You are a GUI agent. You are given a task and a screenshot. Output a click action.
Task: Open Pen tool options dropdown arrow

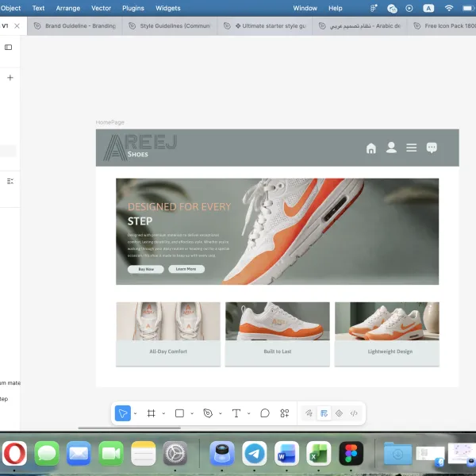coord(221,413)
